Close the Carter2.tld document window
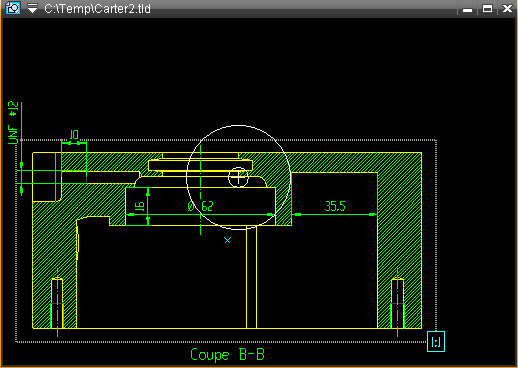518x368 pixels. [507, 8]
